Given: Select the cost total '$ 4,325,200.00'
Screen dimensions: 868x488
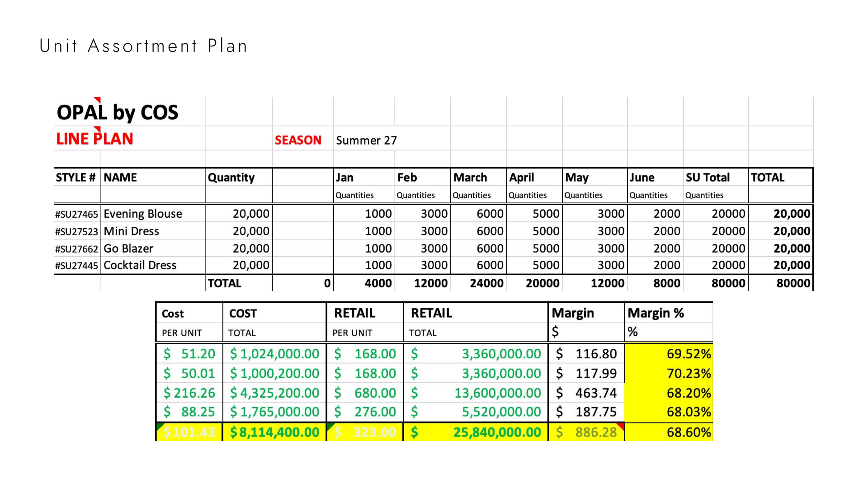Looking at the screenshot, I should [x=274, y=393].
